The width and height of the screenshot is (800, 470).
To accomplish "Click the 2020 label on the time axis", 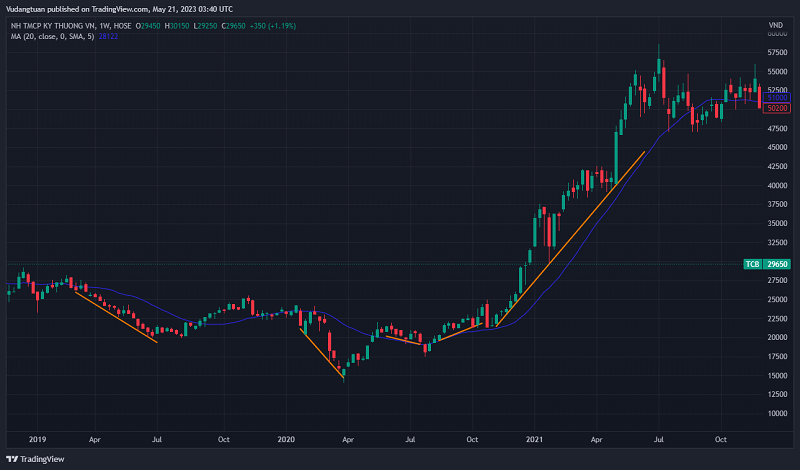I will [286, 439].
